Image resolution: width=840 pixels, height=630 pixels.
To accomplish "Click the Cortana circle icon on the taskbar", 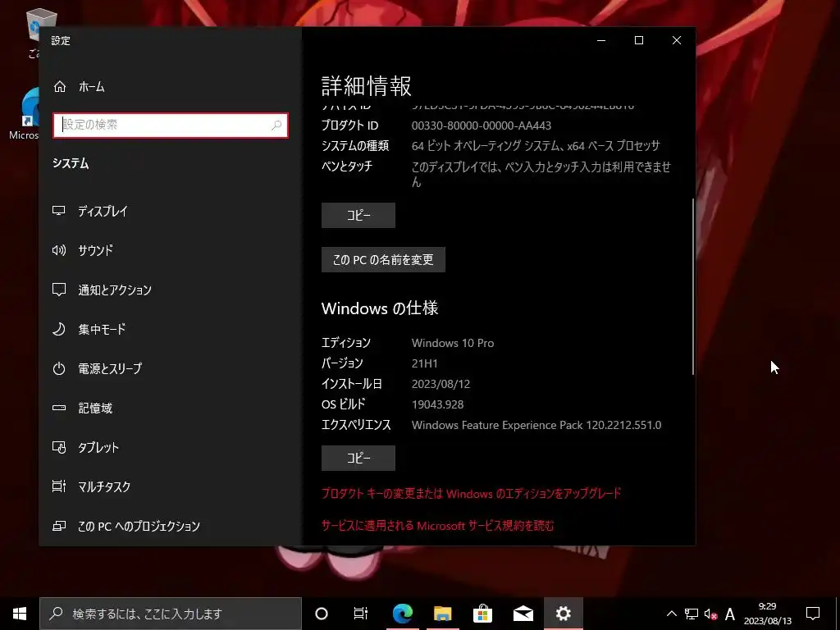I will [322, 614].
